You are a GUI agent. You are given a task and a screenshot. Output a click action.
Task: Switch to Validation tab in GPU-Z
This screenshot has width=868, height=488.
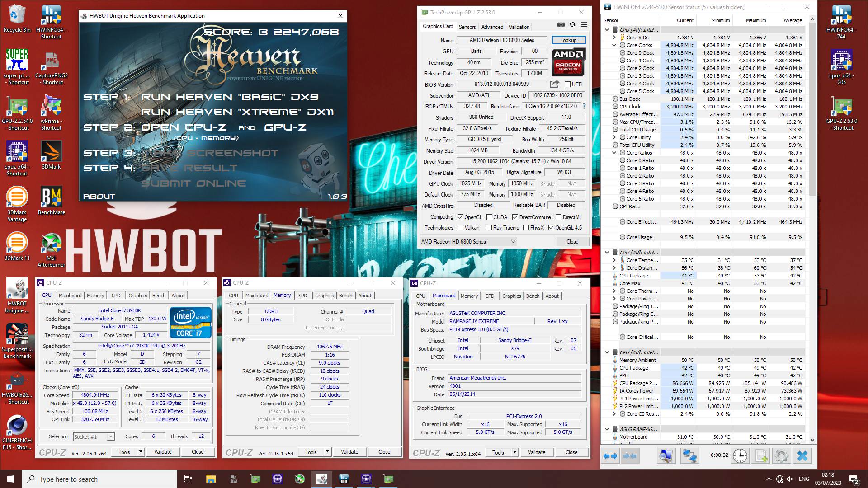coord(519,27)
